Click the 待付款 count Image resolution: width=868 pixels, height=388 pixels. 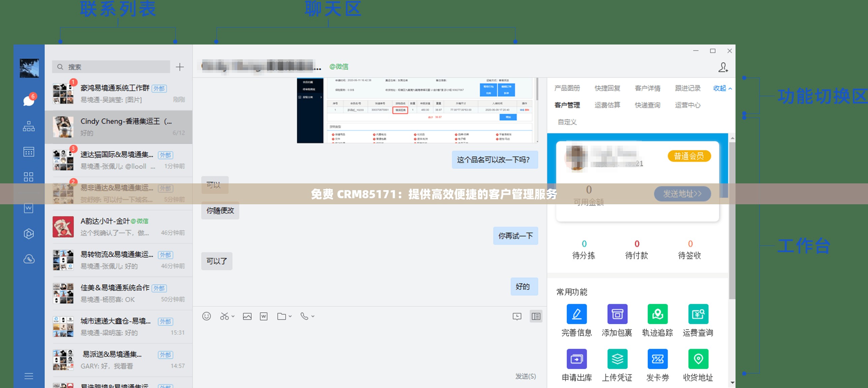click(637, 244)
